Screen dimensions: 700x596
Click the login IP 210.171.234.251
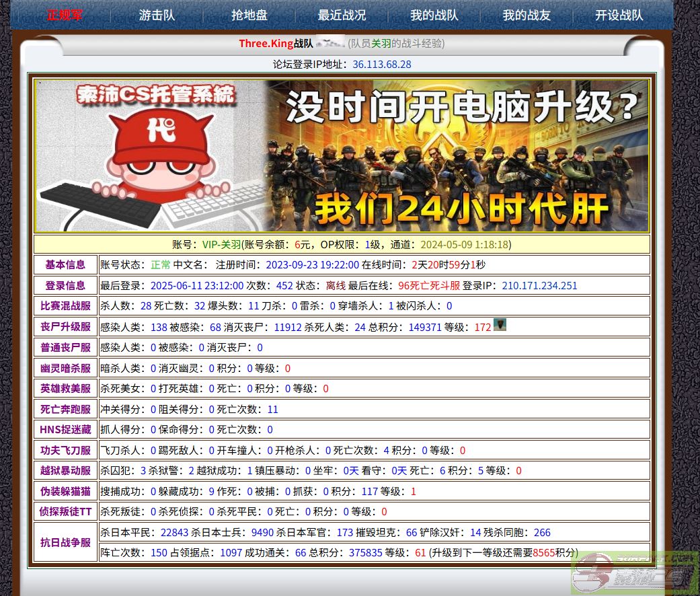point(539,285)
